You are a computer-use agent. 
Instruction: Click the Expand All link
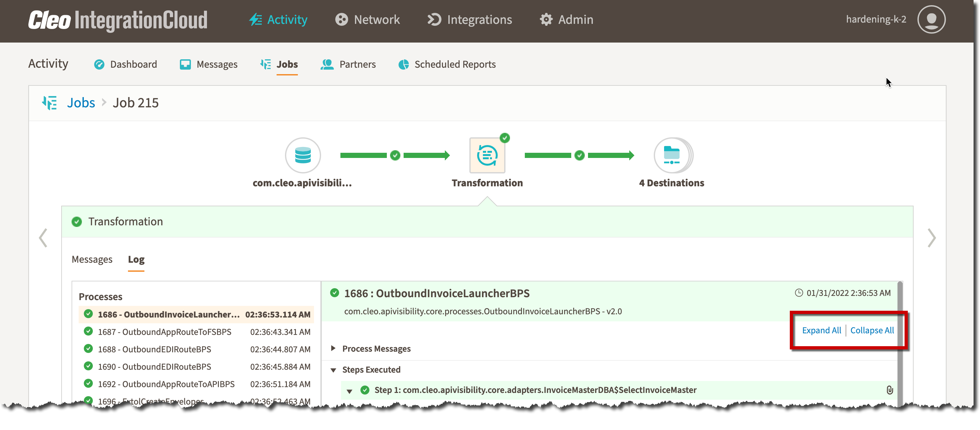pyautogui.click(x=821, y=330)
